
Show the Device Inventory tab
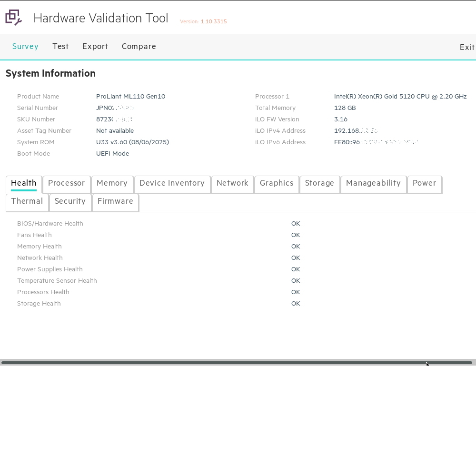point(172,185)
